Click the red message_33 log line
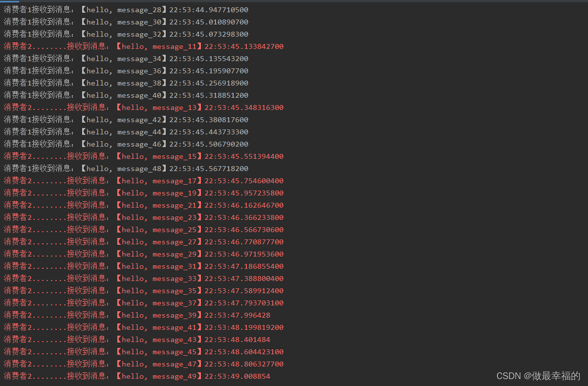This screenshot has width=588, height=386. coord(144,279)
